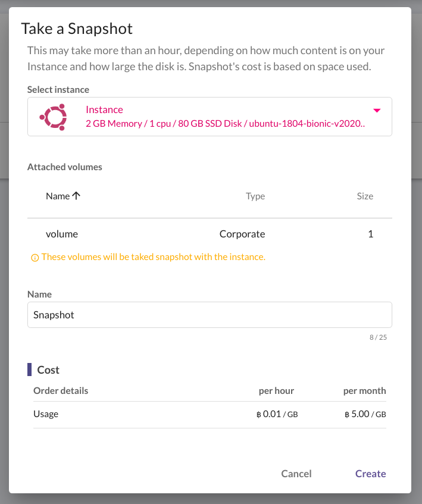The width and height of the screenshot is (422, 504).
Task: Click the per hour price 0.01 / GB
Action: point(277,414)
